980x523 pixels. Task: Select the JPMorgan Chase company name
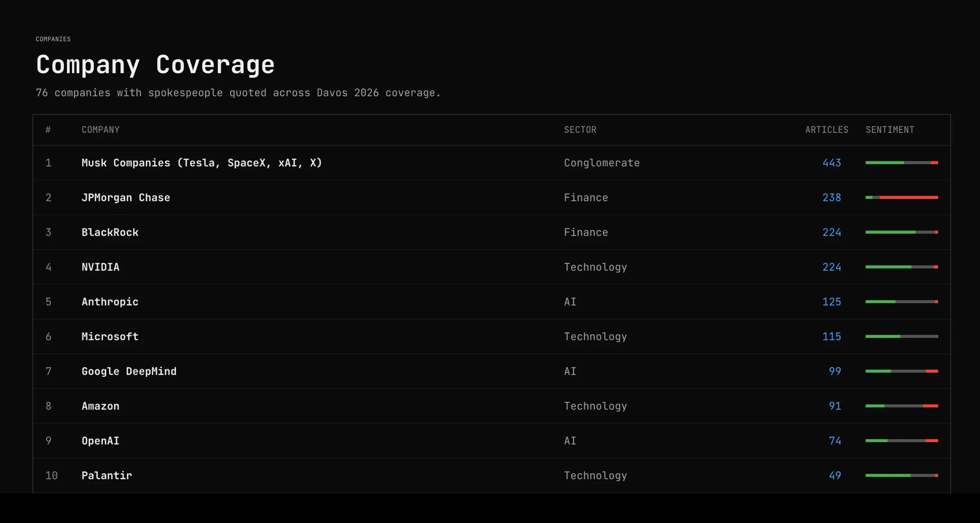(x=126, y=198)
